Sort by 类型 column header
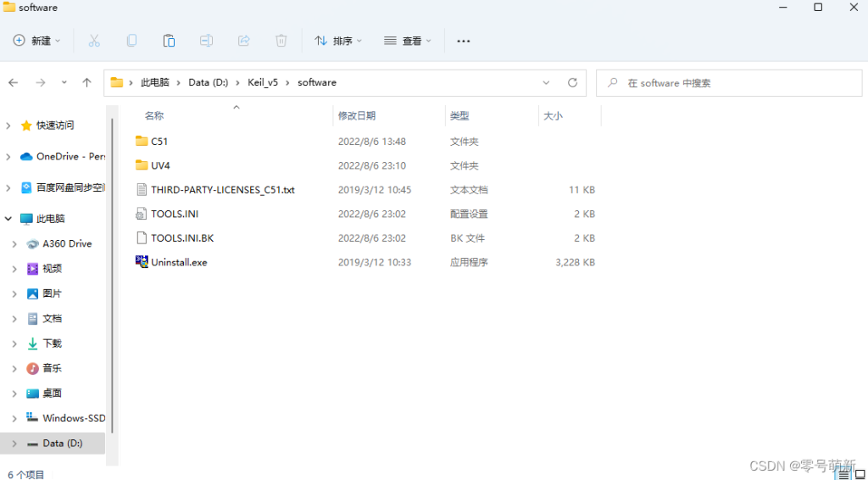This screenshot has height=480, width=868. (x=459, y=115)
